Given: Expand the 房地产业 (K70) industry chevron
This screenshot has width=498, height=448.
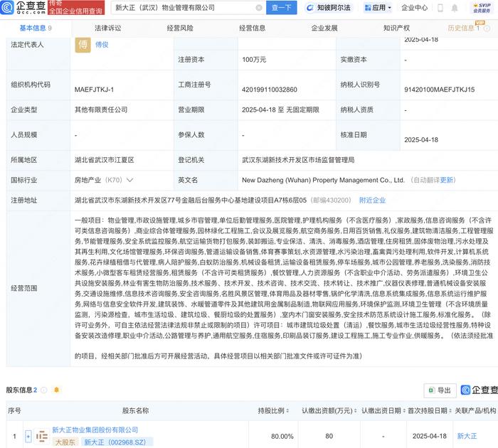Looking at the screenshot, I should pyautogui.click(x=129, y=180).
